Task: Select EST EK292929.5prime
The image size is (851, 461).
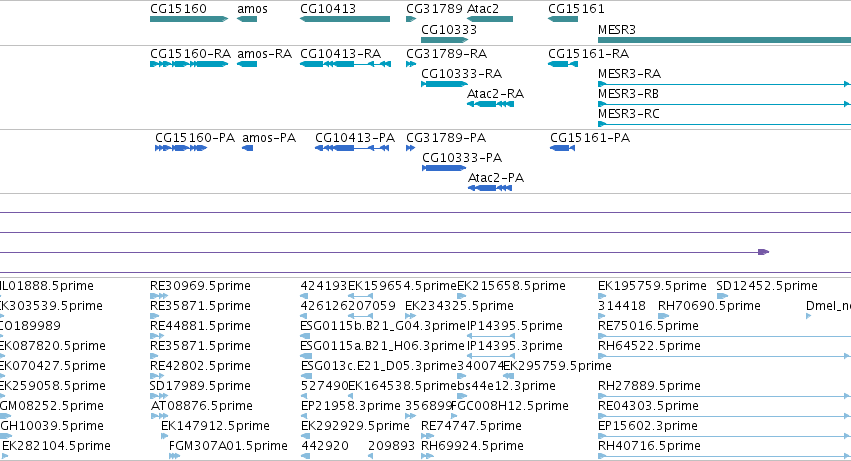Action: 355,426
